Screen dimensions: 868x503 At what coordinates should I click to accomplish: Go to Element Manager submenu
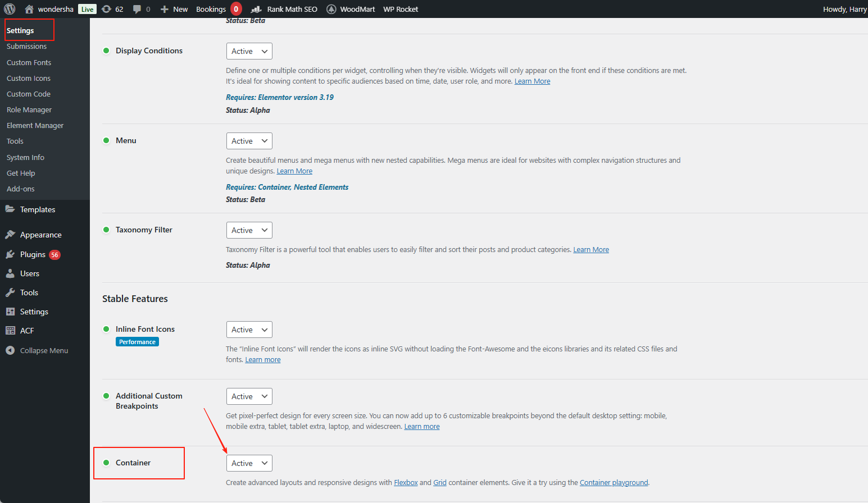pyautogui.click(x=35, y=125)
